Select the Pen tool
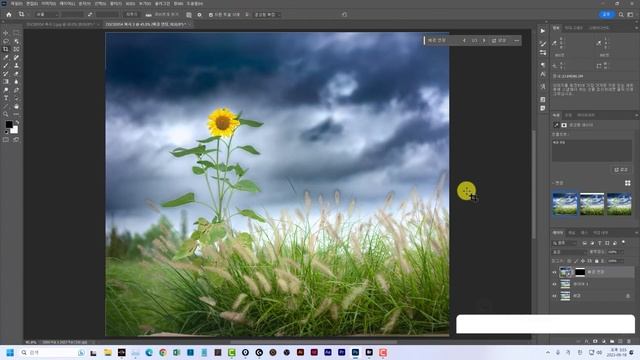Screen dimensions: 640x360 coord(16,90)
